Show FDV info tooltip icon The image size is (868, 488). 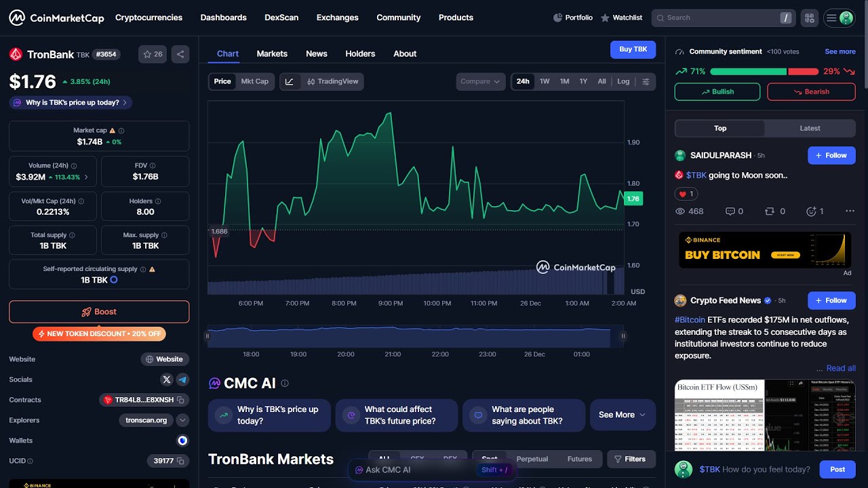pyautogui.click(x=153, y=165)
